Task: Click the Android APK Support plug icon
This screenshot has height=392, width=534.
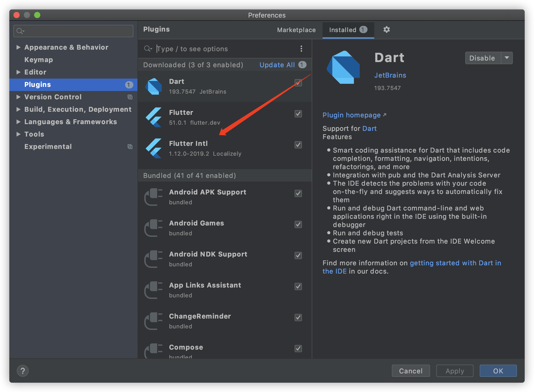Action: [x=153, y=197]
